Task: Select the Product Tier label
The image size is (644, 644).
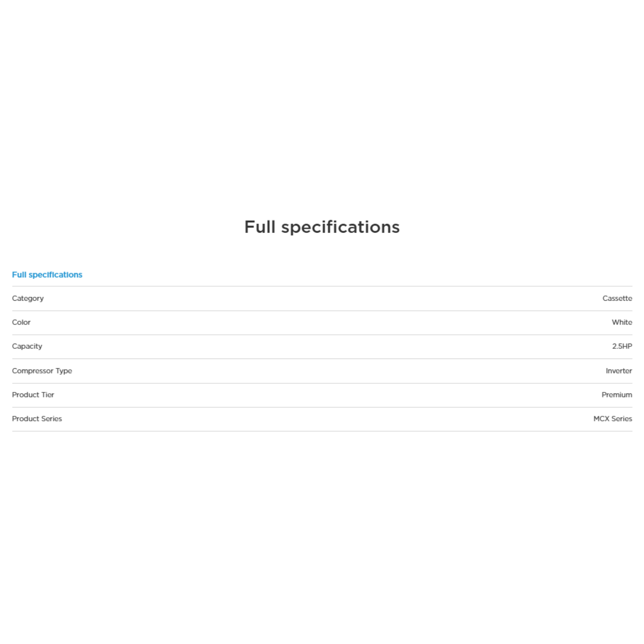Action: (33, 395)
